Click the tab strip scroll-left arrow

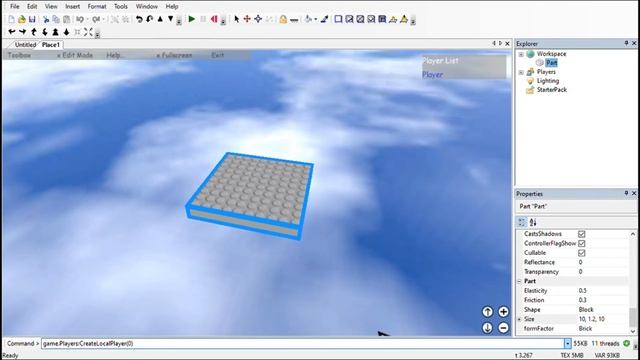[x=493, y=43]
